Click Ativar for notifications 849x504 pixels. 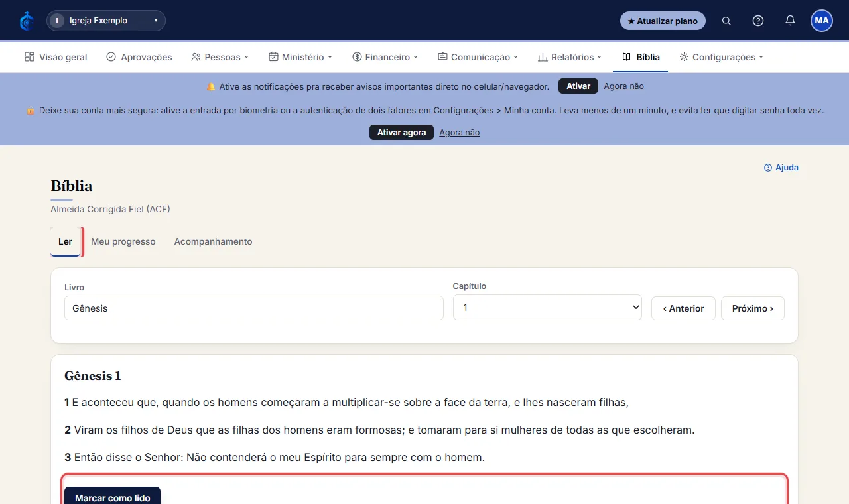578,86
